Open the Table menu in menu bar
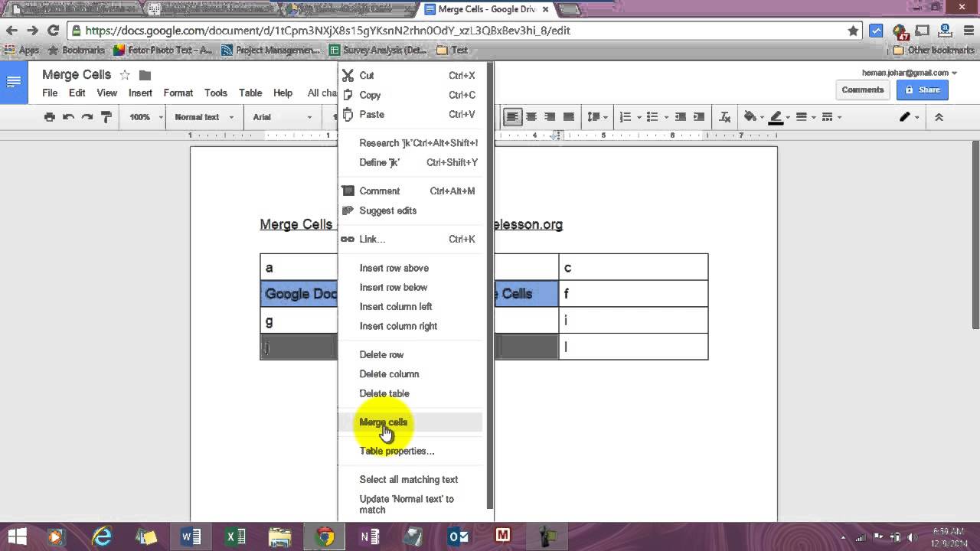Viewport: 980px width, 551px height. tap(250, 93)
